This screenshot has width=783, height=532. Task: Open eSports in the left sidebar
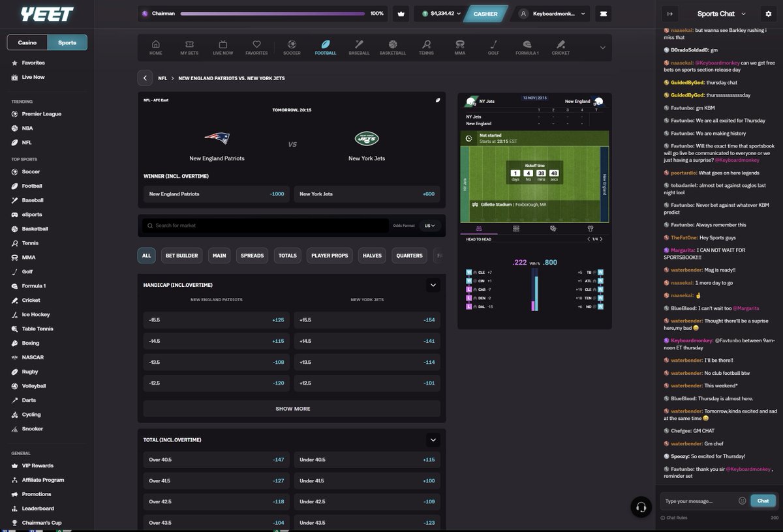point(32,214)
